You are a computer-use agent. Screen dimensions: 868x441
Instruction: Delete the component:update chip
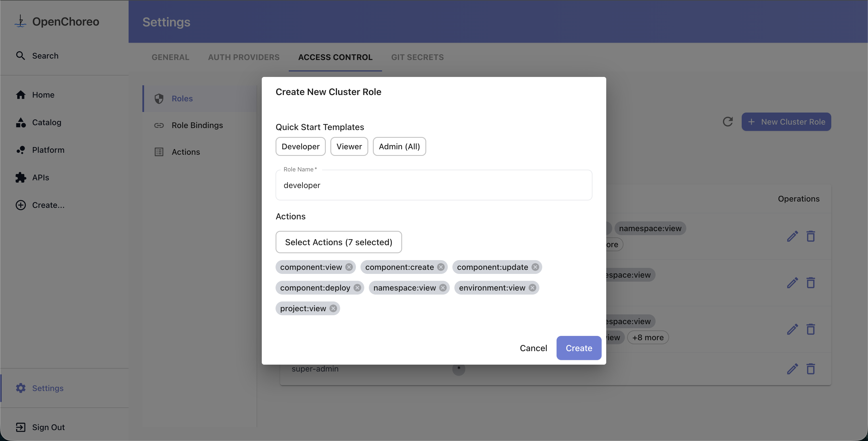click(x=535, y=267)
